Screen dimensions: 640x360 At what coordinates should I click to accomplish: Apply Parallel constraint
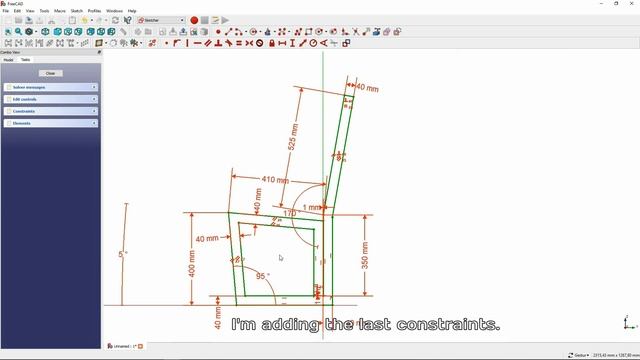tap(208, 43)
